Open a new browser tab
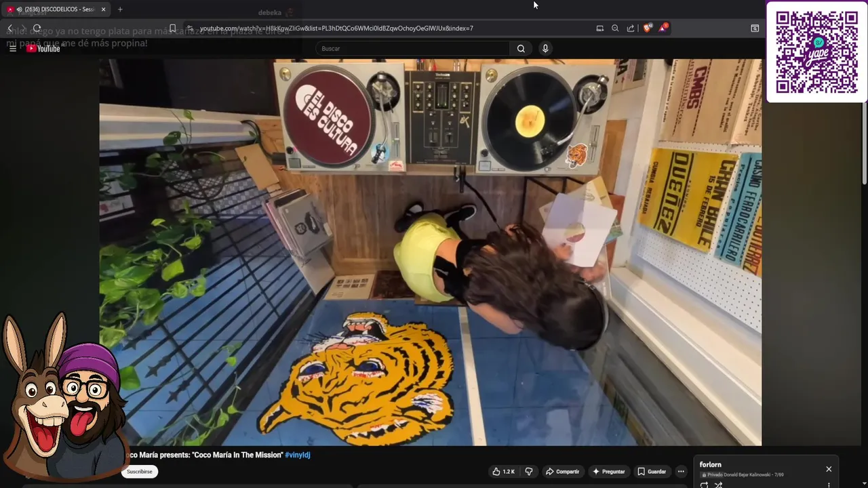 (x=120, y=9)
